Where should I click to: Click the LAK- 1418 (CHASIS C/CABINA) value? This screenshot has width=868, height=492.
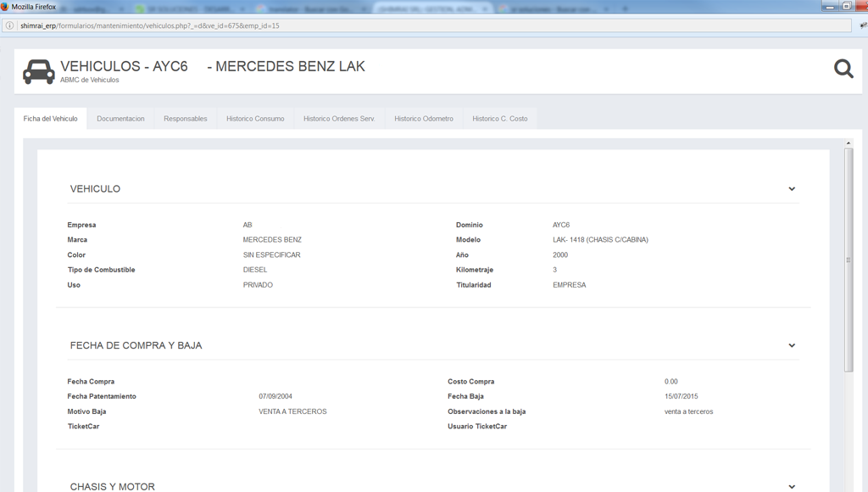click(x=601, y=240)
